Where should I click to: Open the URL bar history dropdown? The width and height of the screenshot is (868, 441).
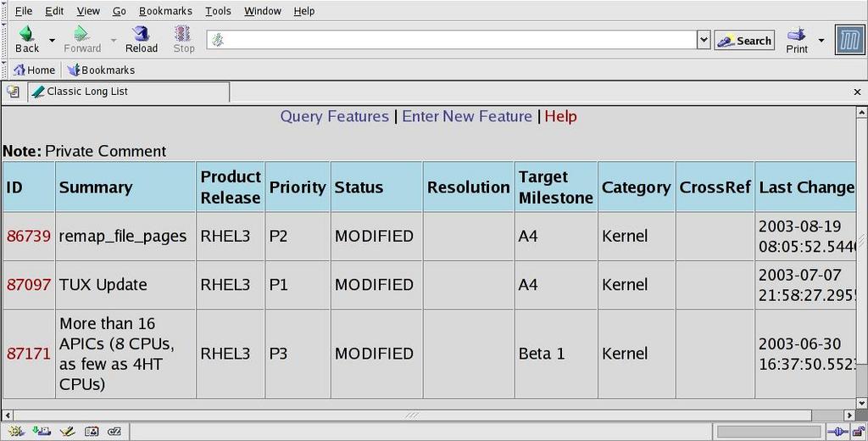click(x=703, y=40)
